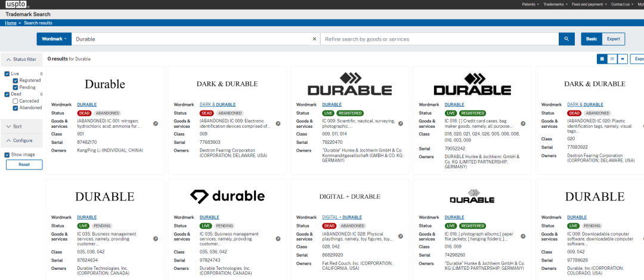
Task: Collapse the Status filter section
Action: (21, 59)
